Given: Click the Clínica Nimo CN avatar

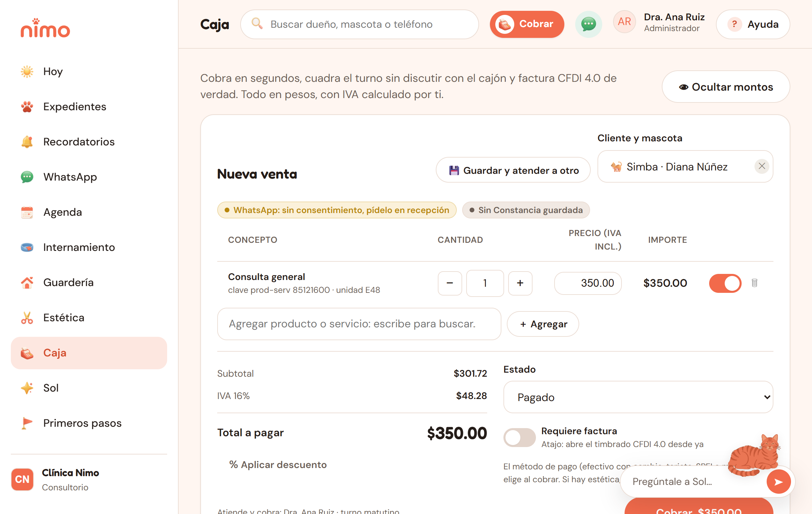Looking at the screenshot, I should (x=22, y=480).
